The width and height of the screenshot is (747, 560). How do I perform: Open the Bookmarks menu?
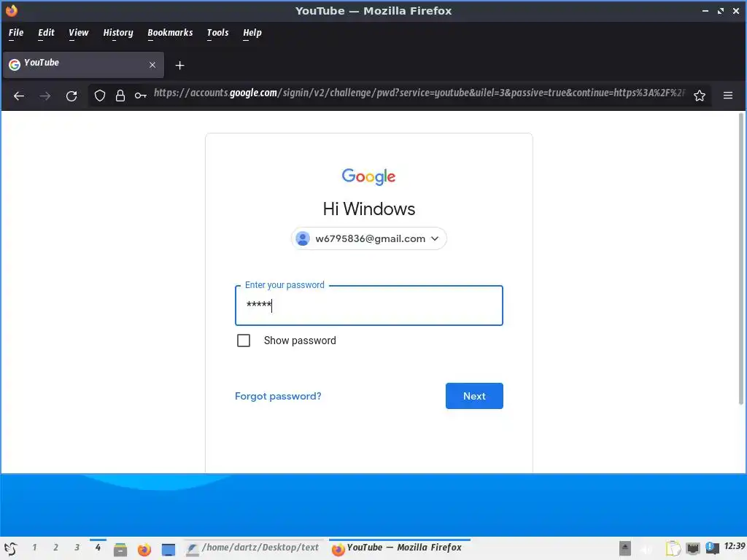click(170, 32)
